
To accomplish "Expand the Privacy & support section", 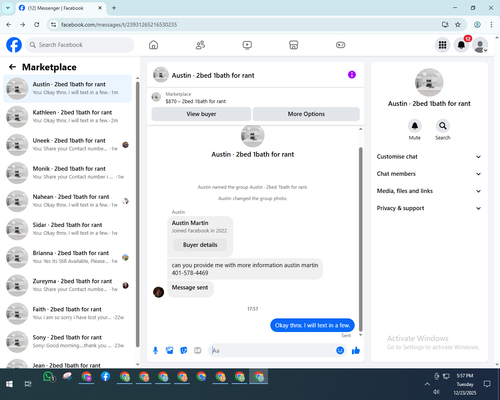I will tap(429, 208).
